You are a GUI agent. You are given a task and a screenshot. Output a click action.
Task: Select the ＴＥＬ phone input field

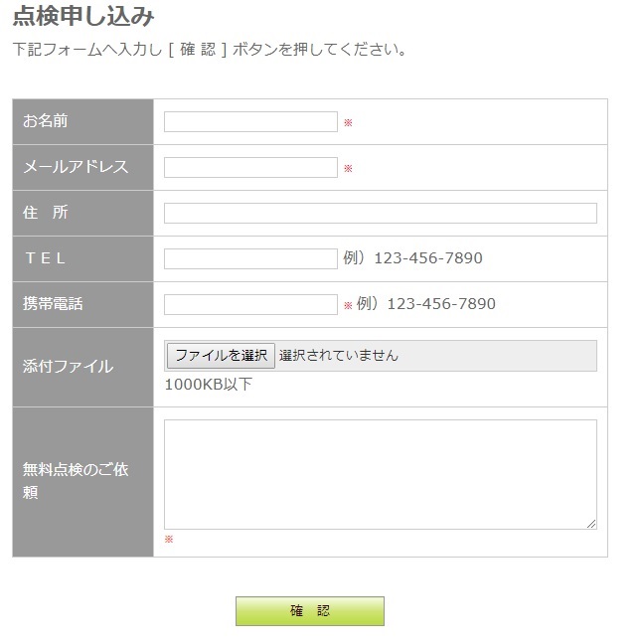pyautogui.click(x=250, y=259)
